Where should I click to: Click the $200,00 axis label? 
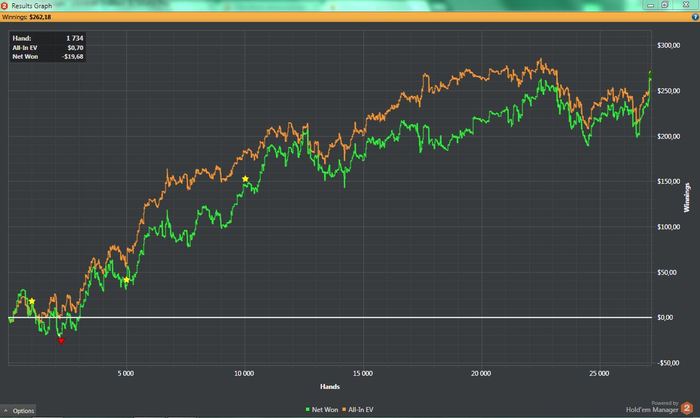click(669, 136)
